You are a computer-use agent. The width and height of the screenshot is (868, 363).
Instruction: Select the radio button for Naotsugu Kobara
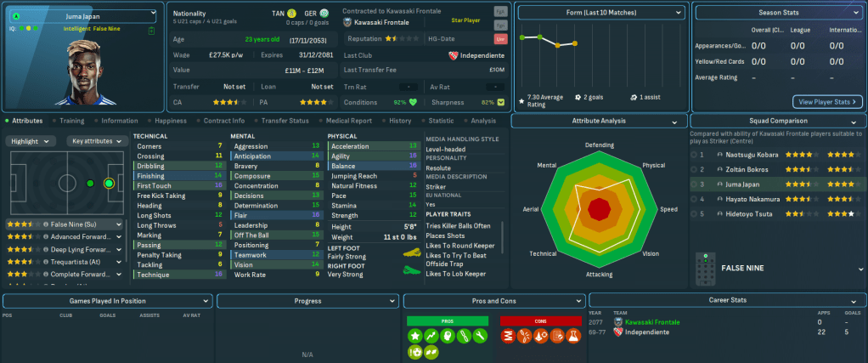click(694, 156)
